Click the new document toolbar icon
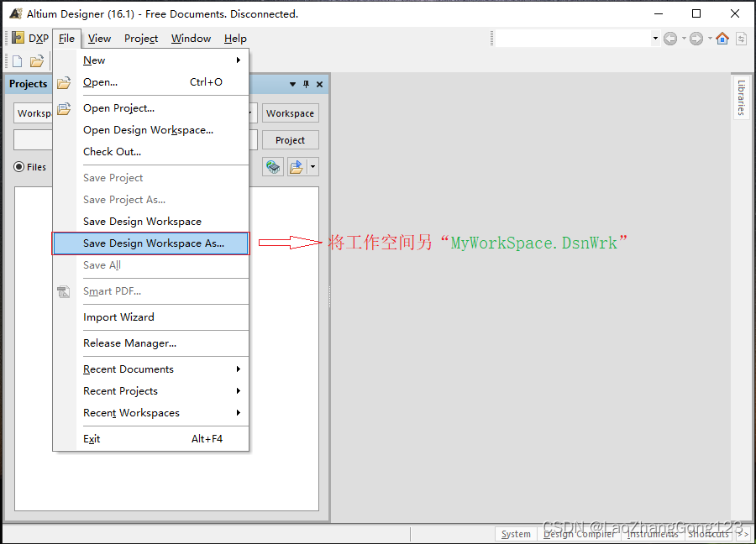 point(18,61)
